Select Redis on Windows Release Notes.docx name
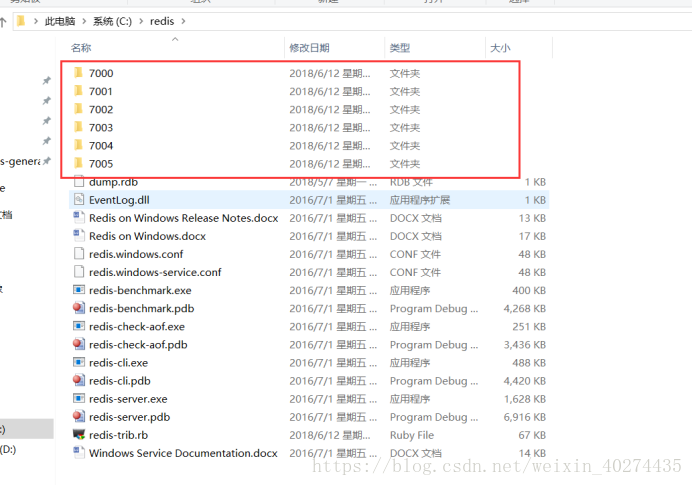 pos(184,218)
